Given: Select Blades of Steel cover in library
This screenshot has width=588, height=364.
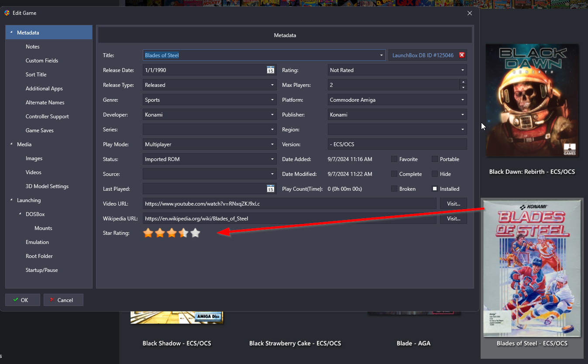Looking at the screenshot, I should coord(532,268).
